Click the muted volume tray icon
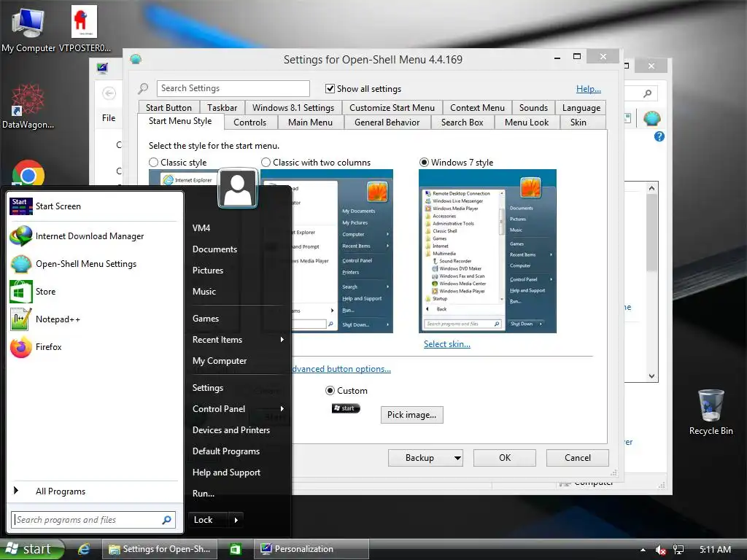This screenshot has width=747, height=560. (660, 550)
